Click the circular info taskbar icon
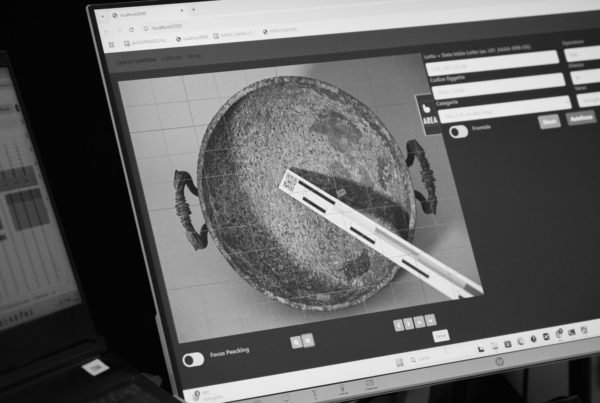600x403 pixels. pos(533,339)
